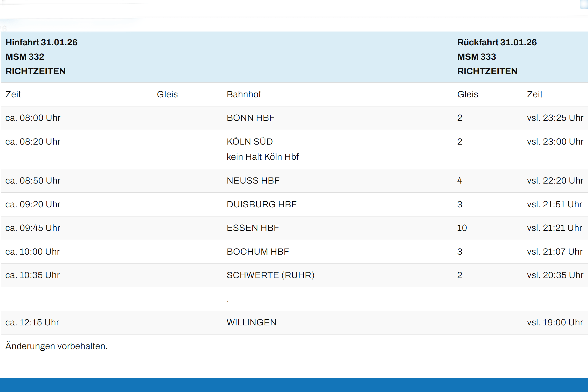Click the 'kein Halt Köln Hbf' note

point(263,157)
